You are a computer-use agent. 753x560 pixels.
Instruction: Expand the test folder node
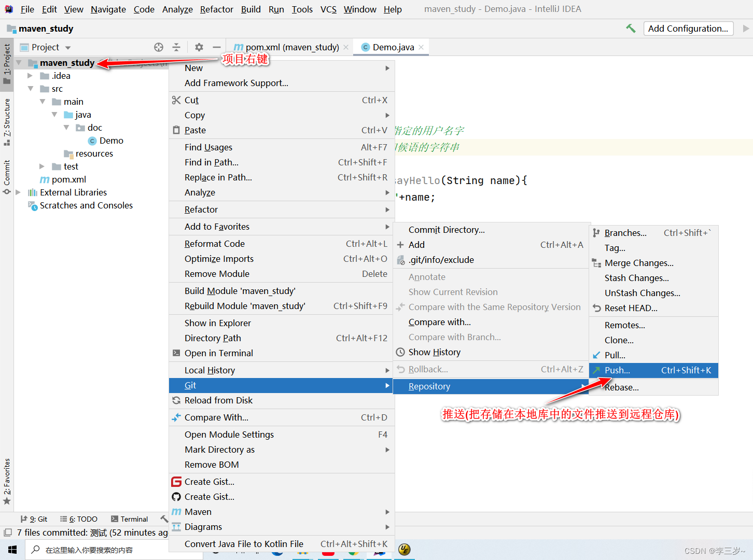[x=42, y=166]
